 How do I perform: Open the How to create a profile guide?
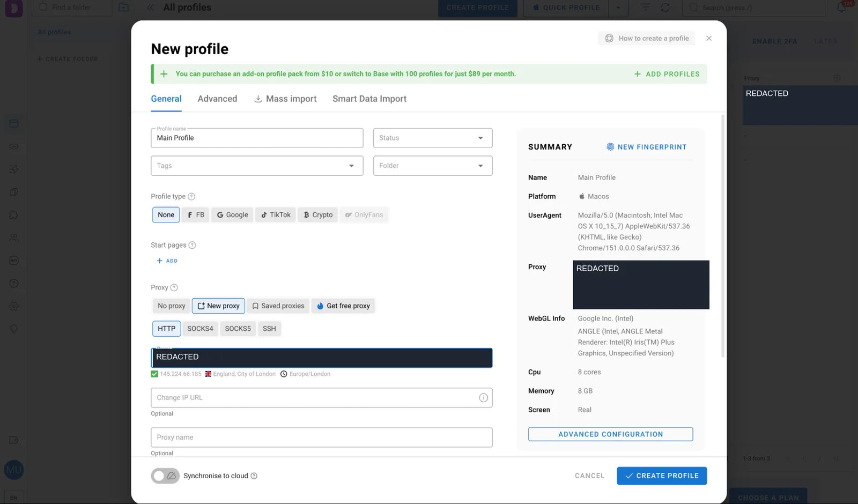coord(647,39)
